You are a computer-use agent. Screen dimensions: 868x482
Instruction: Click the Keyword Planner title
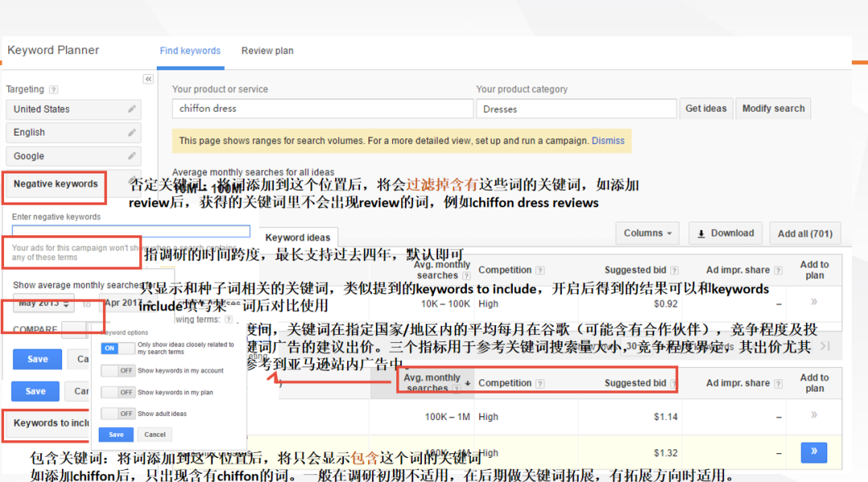[x=53, y=51]
